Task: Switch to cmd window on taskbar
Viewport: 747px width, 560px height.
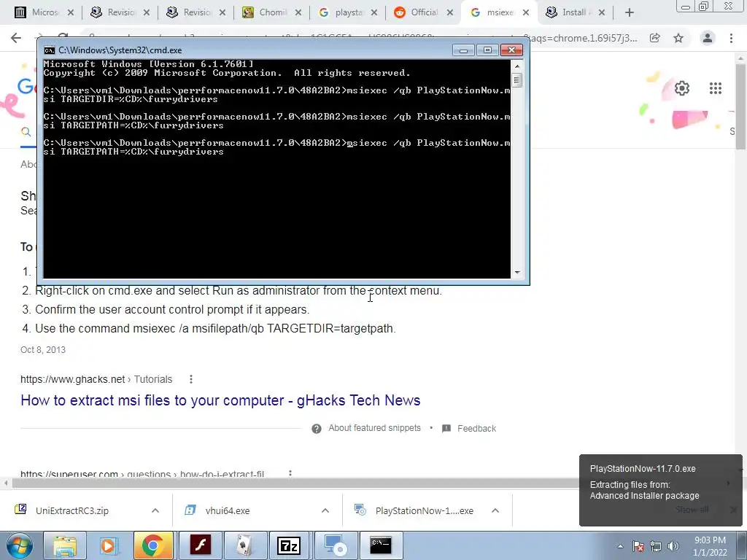Action: point(381,545)
